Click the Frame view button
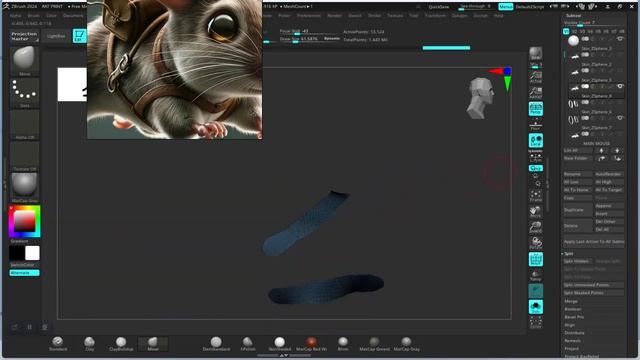 point(536,196)
